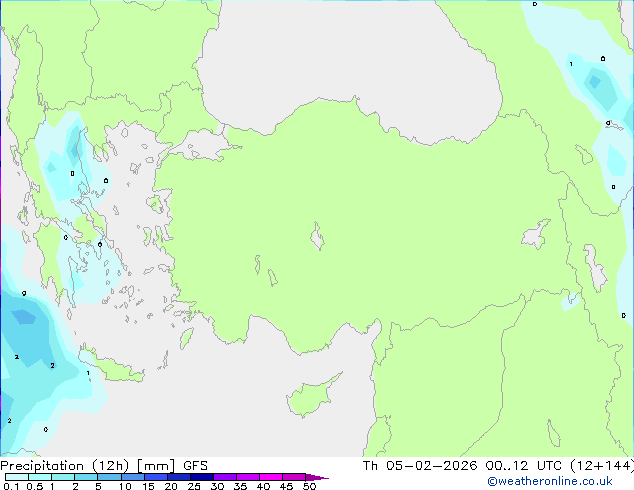The height and width of the screenshot is (490, 634).
Task: Click the 30–35 mm purple legend swatch
Action: pyautogui.click(x=224, y=477)
